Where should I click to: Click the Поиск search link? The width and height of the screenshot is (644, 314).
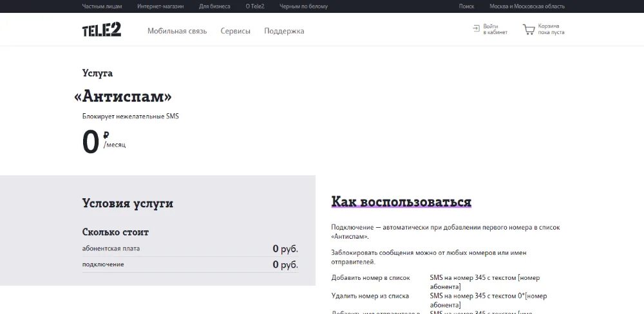[466, 6]
